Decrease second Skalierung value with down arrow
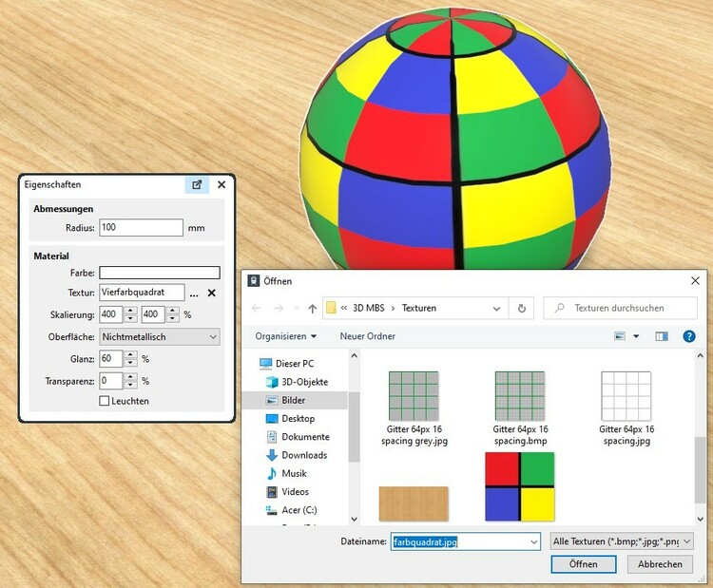The width and height of the screenshot is (713, 588). pos(172,318)
